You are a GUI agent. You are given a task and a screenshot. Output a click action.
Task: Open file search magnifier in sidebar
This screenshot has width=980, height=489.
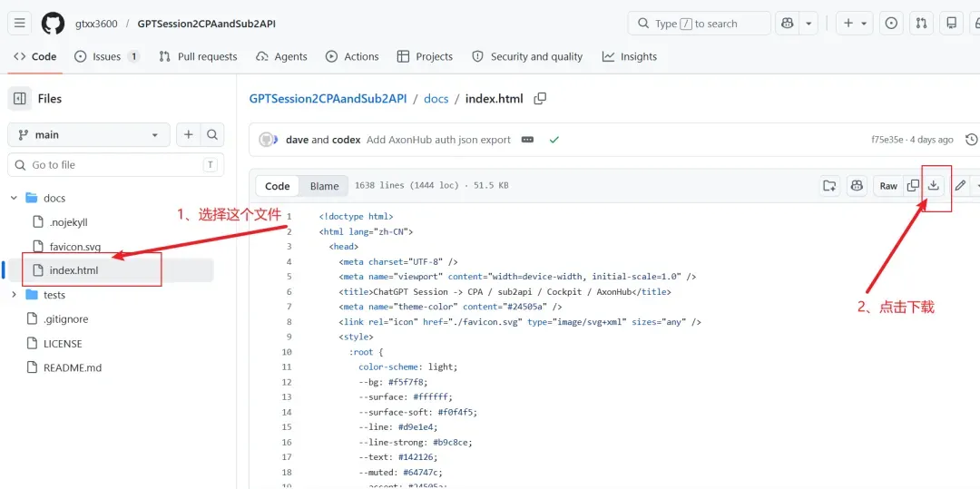click(x=212, y=135)
